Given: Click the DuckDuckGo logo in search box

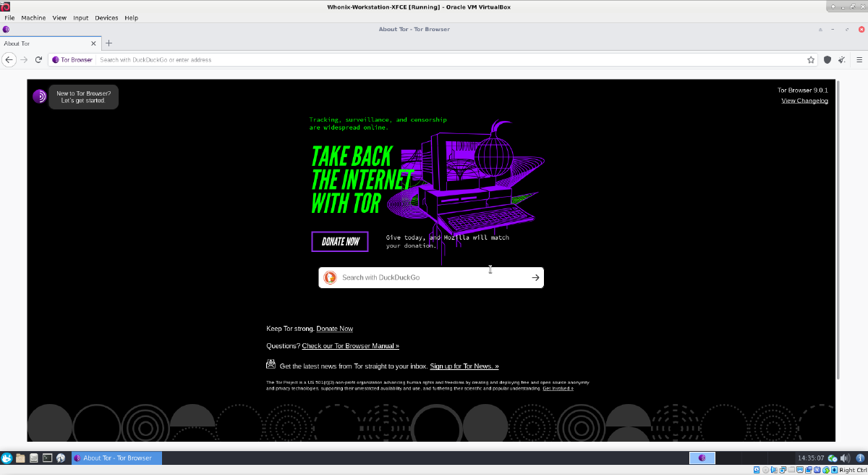Looking at the screenshot, I should click(x=330, y=277).
